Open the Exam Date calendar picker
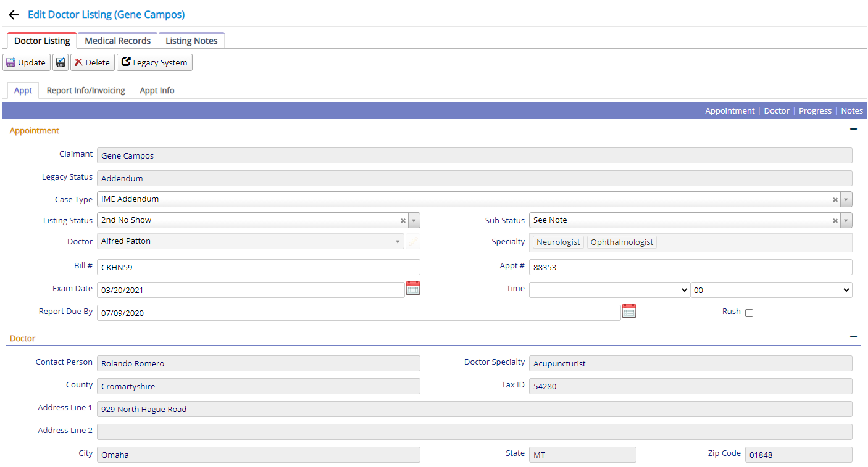The image size is (868, 467). coord(413,288)
